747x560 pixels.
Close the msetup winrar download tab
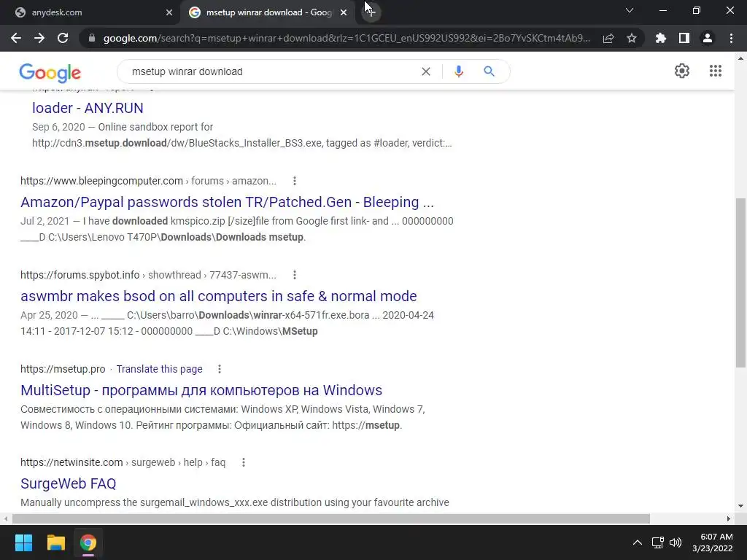[344, 12]
